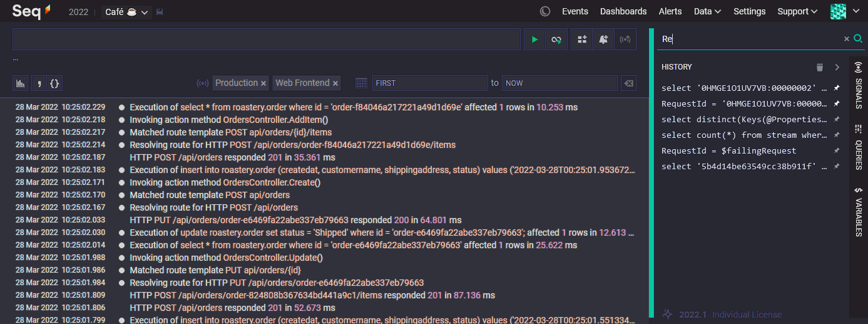Screen dimensions: 868x324
Task: Open the Dashboards page
Action: [x=623, y=11]
